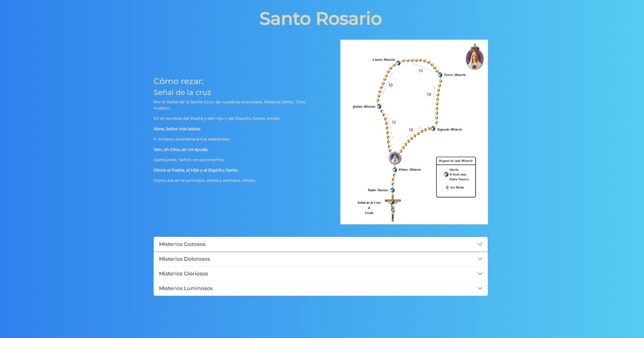Click the blue bead beside Tercer Misterio
This screenshot has height=338, width=644.
(x=440, y=75)
